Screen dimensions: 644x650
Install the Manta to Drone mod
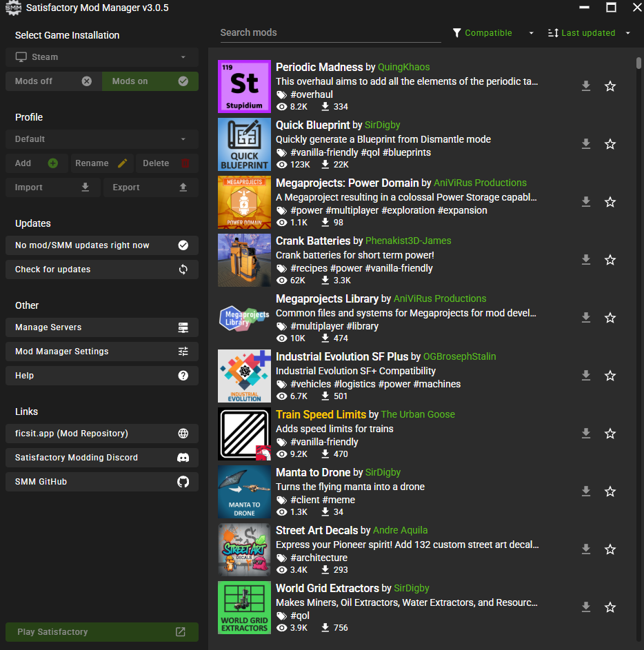(585, 491)
